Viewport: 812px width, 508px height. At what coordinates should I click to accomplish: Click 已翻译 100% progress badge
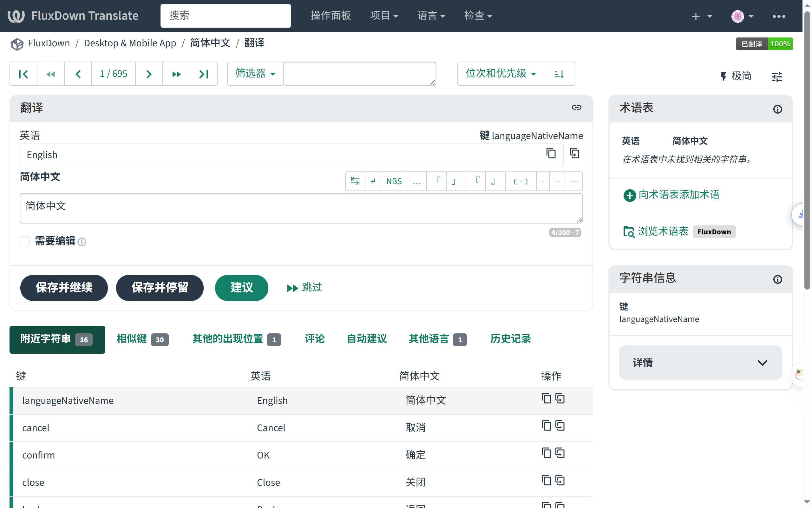click(764, 44)
